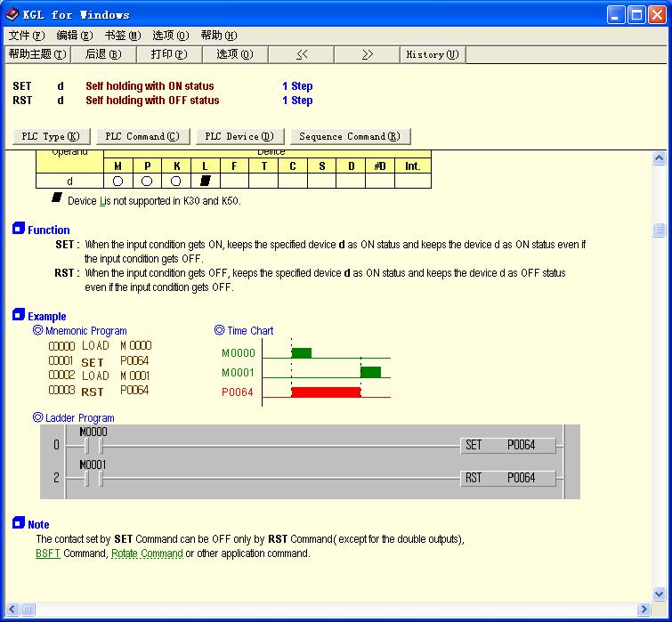Click the circle icon beside Time Chart
Image resolution: width=672 pixels, height=622 pixels.
pos(220,330)
